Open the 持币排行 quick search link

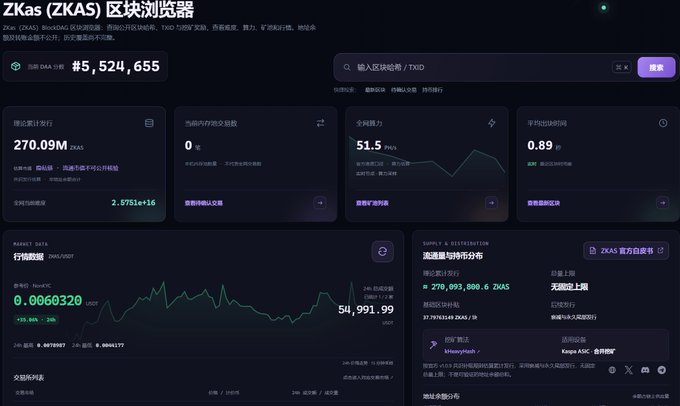click(x=432, y=90)
